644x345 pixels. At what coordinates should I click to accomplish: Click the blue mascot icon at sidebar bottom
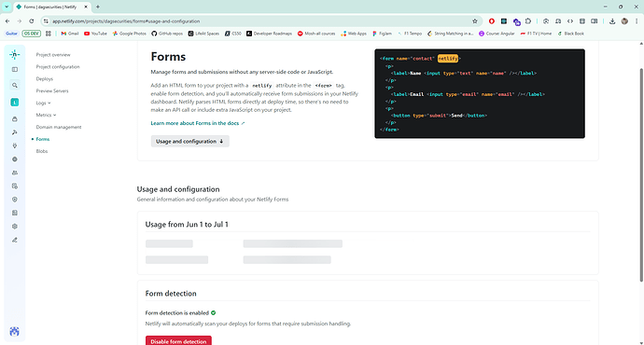tap(14, 331)
